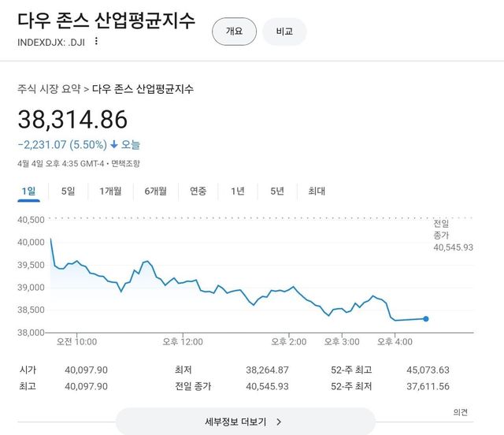Viewport: 504px width, 435px height.
Task: Select the 연중 range tab
Action: click(198, 191)
